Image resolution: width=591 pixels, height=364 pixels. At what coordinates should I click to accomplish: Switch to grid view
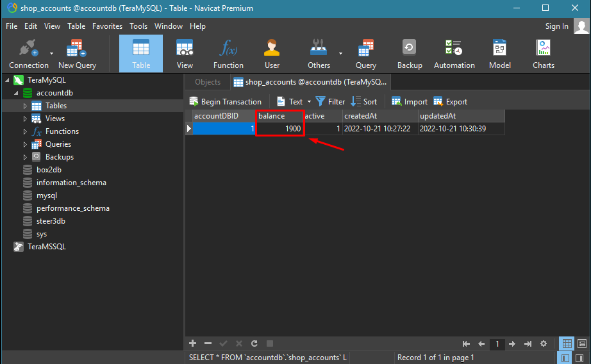tap(567, 343)
